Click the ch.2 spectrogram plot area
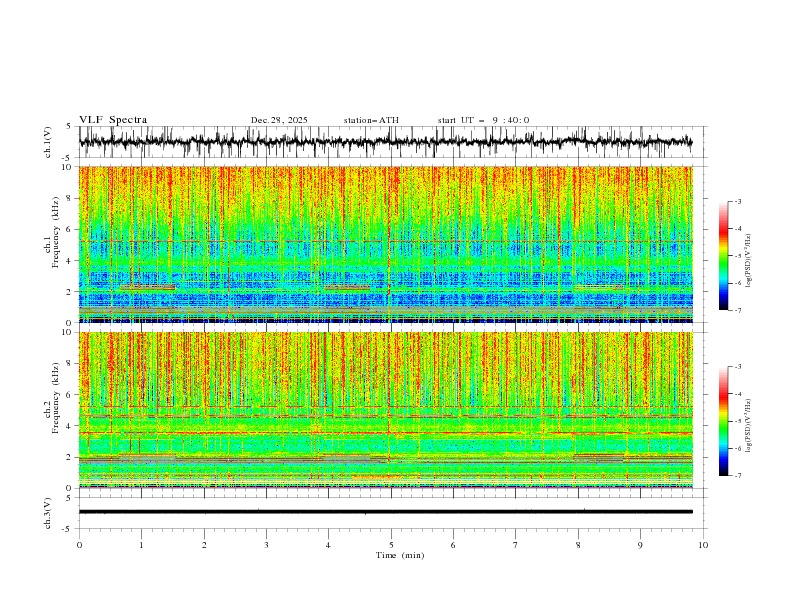This screenshot has width=792, height=612. click(386, 410)
